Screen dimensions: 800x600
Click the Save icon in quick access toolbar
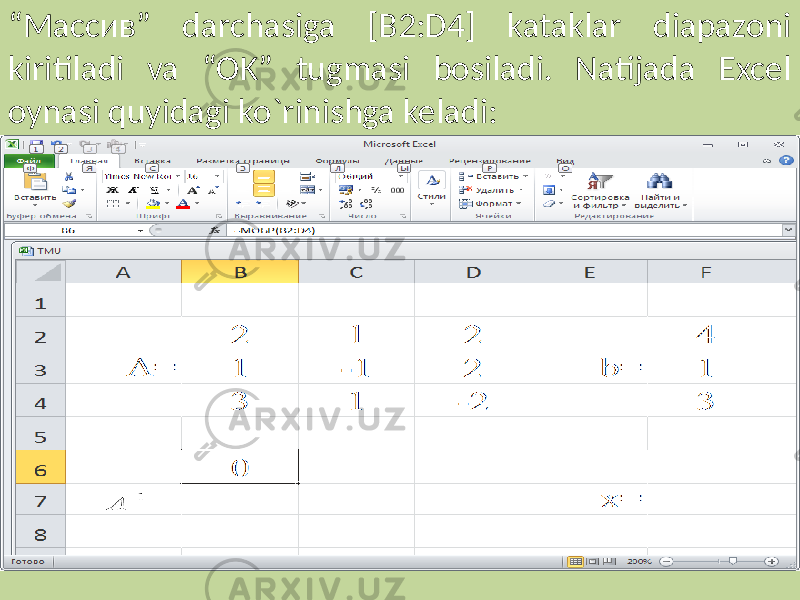(36, 145)
